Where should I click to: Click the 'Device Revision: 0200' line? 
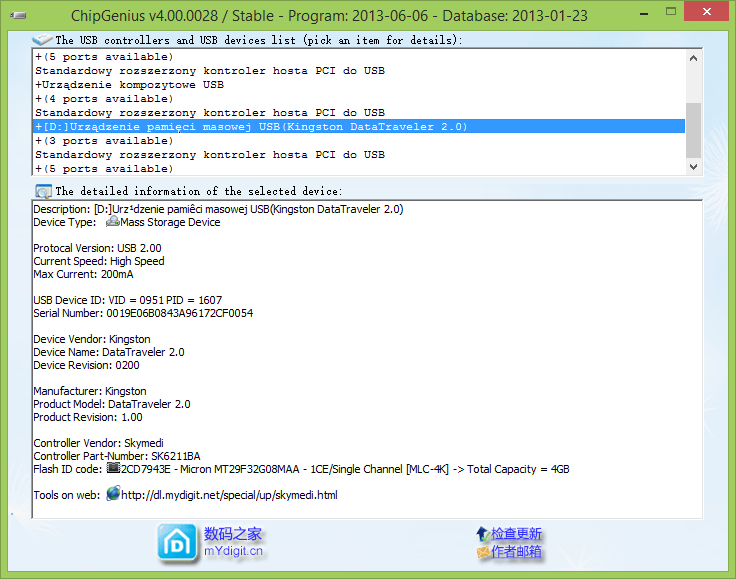click(86, 365)
